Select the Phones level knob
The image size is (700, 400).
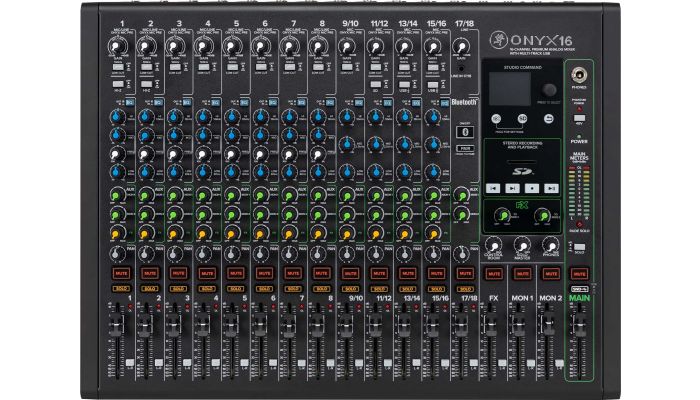point(551,245)
